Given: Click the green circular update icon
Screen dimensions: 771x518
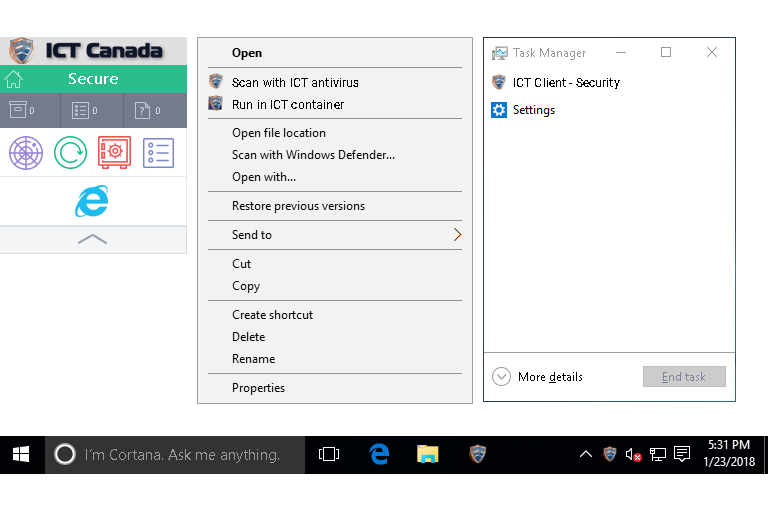Looking at the screenshot, I should [70, 152].
